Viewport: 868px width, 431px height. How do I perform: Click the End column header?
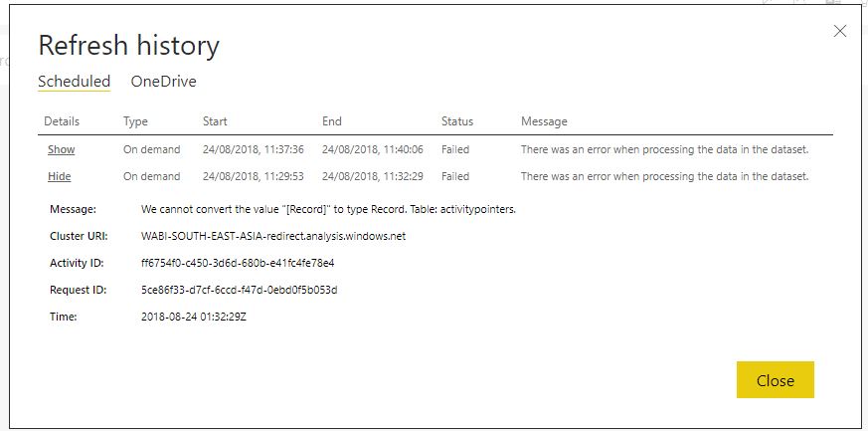(x=332, y=121)
